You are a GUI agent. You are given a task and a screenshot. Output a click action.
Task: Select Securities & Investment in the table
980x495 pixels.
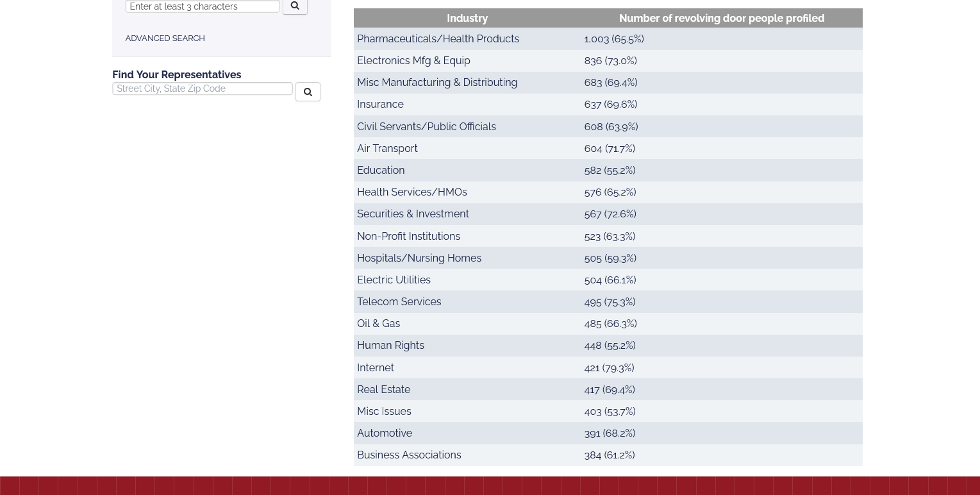pyautogui.click(x=413, y=214)
